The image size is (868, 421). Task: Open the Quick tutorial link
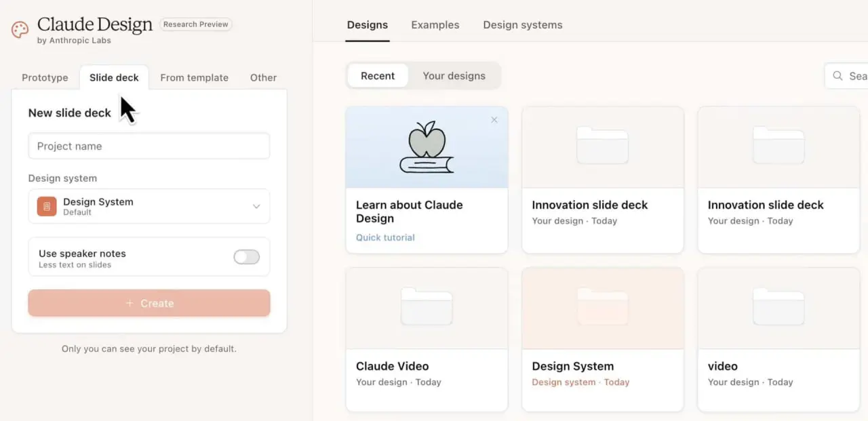385,237
